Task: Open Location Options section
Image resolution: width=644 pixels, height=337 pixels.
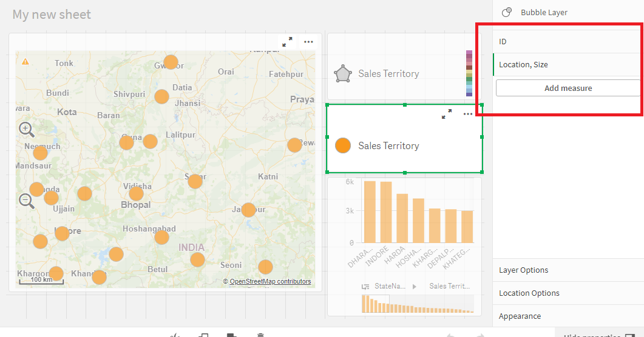Action: click(568, 293)
